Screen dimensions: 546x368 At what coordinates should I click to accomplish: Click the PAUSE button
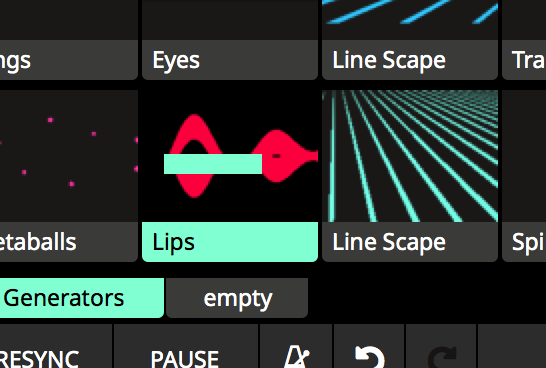point(186,346)
